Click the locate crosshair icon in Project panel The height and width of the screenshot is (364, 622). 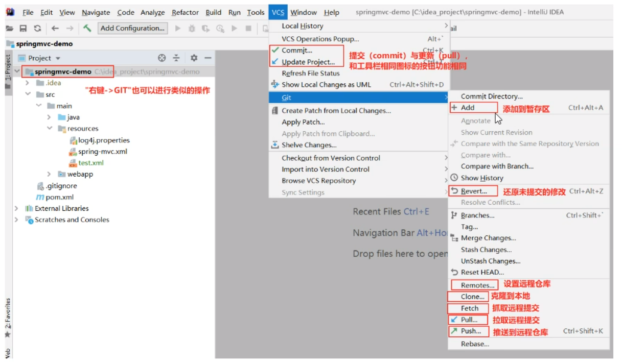[x=162, y=58]
